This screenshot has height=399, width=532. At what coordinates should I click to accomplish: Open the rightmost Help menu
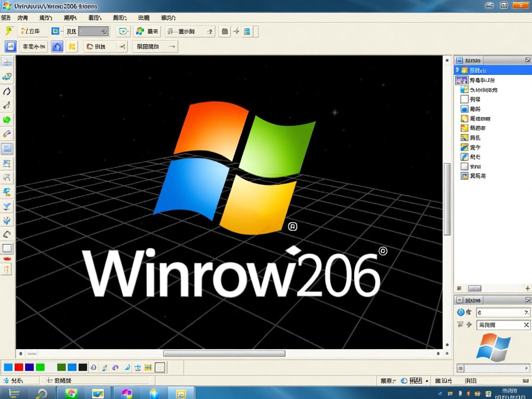(x=168, y=18)
